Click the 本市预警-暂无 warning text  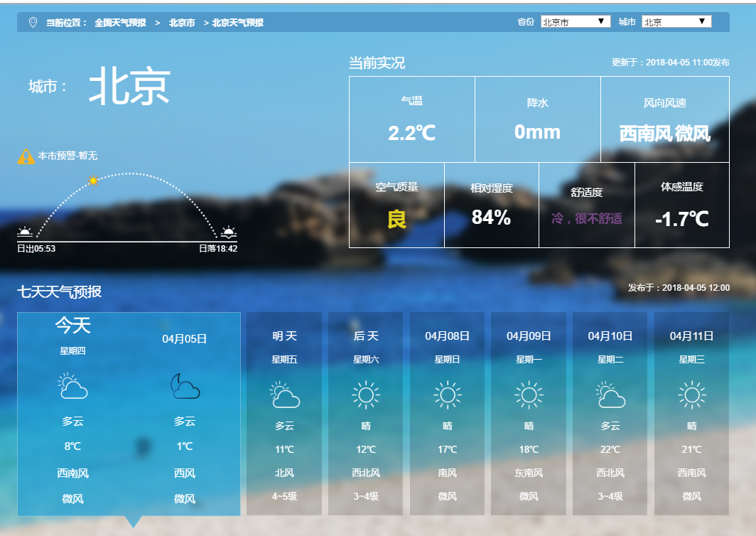(x=67, y=156)
